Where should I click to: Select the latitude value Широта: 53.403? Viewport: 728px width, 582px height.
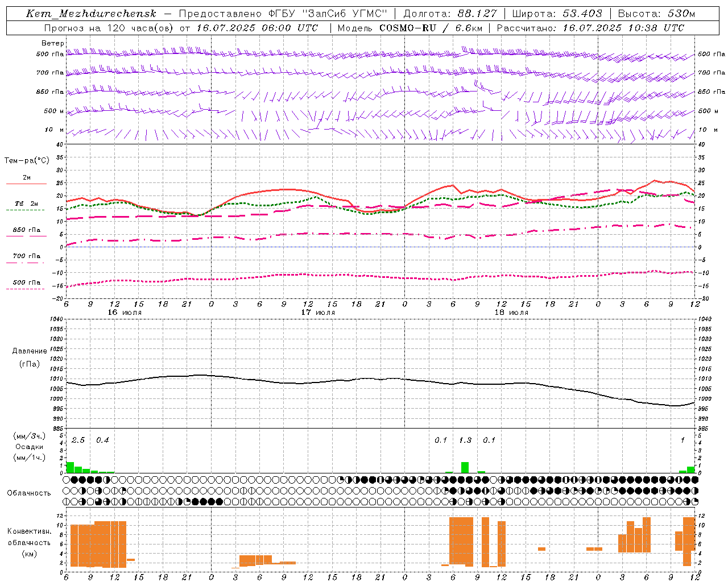[557, 14]
